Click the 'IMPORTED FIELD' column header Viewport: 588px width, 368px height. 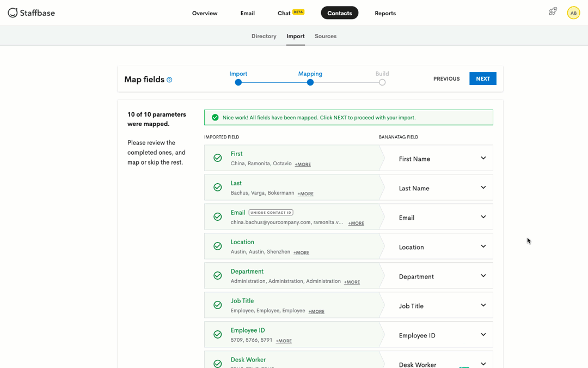pos(222,137)
